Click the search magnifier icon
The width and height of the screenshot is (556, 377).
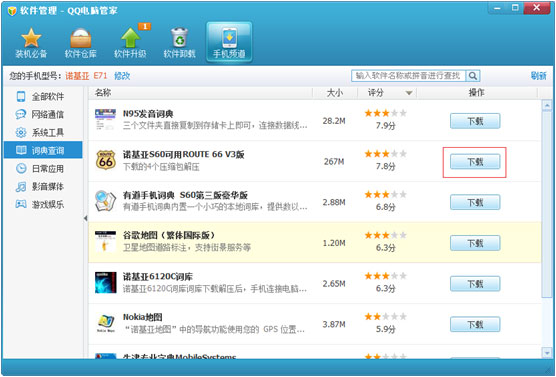(x=472, y=76)
